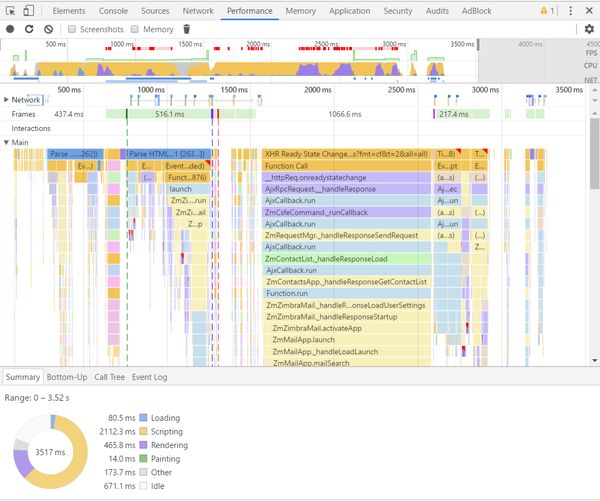
Task: Click the Rendering purple color swatch
Action: (143, 445)
